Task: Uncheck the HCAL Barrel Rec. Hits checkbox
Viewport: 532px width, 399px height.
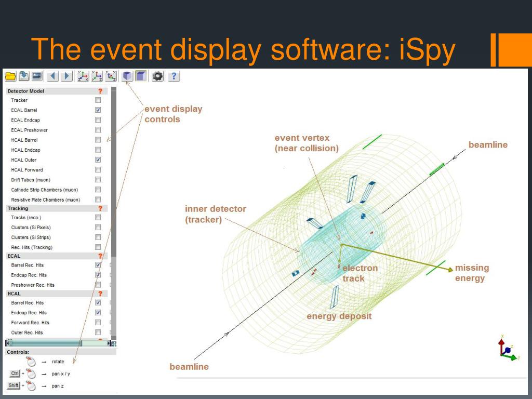Action: (98, 303)
